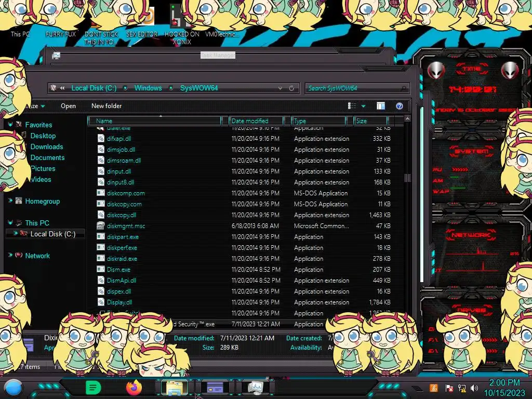This screenshot has width=532, height=399.
Task: Navigate to the Windows breadcrumb
Action: point(148,88)
